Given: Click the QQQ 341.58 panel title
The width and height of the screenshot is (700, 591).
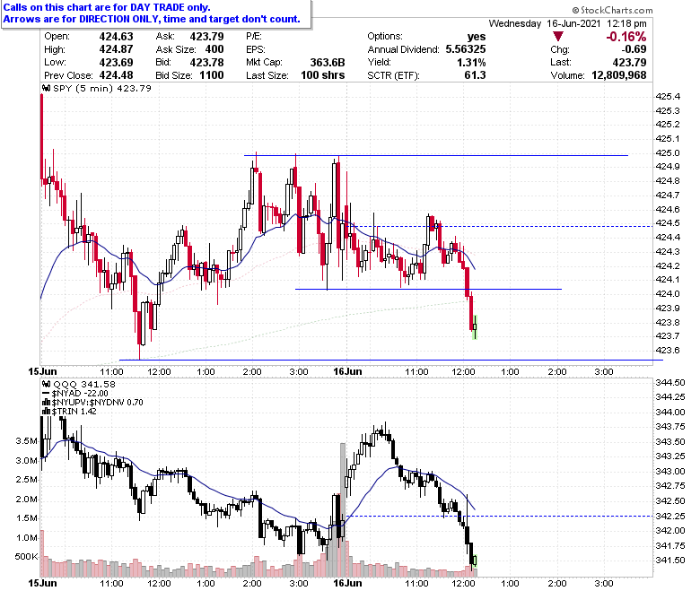Looking at the screenshot, I should coord(84,384).
